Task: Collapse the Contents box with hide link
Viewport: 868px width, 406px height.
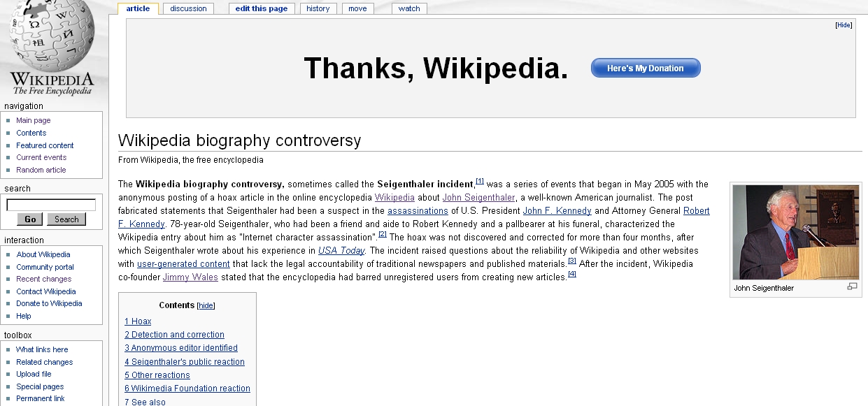Action: [x=206, y=305]
